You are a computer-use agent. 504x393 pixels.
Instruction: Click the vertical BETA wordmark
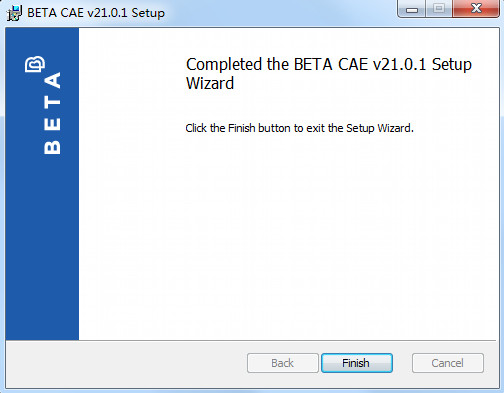(52, 113)
